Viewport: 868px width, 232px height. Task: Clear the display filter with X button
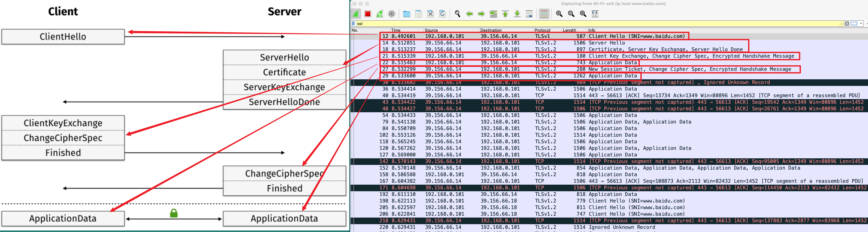[847, 24]
